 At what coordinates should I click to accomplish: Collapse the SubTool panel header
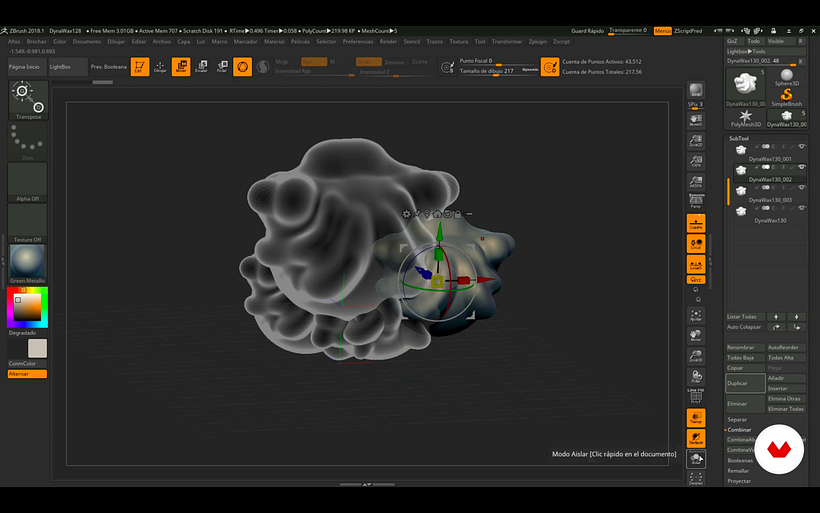tap(739, 139)
